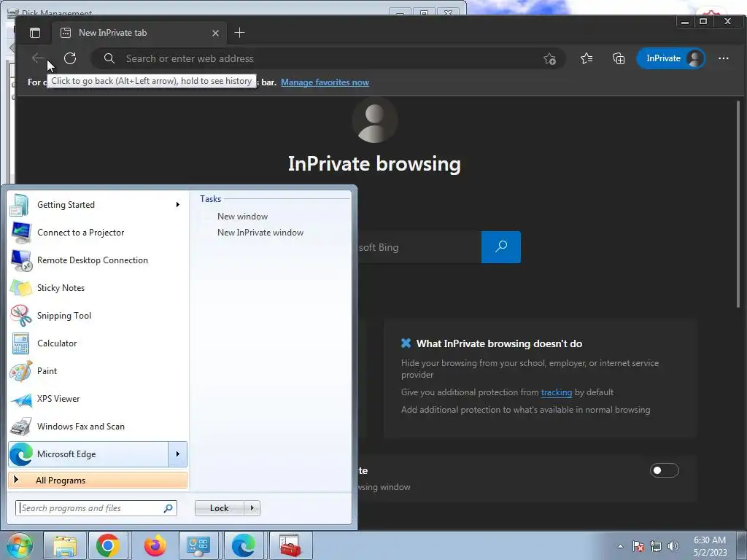Click the network tray icon
The image size is (747, 560).
[656, 546]
